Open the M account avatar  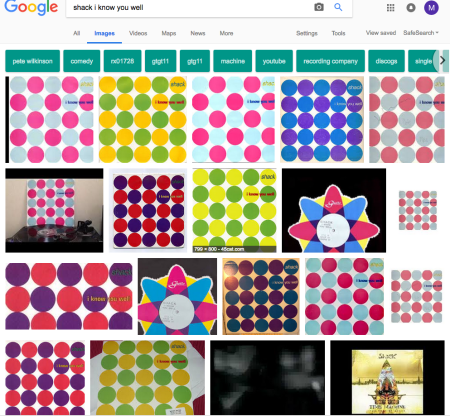[431, 7]
